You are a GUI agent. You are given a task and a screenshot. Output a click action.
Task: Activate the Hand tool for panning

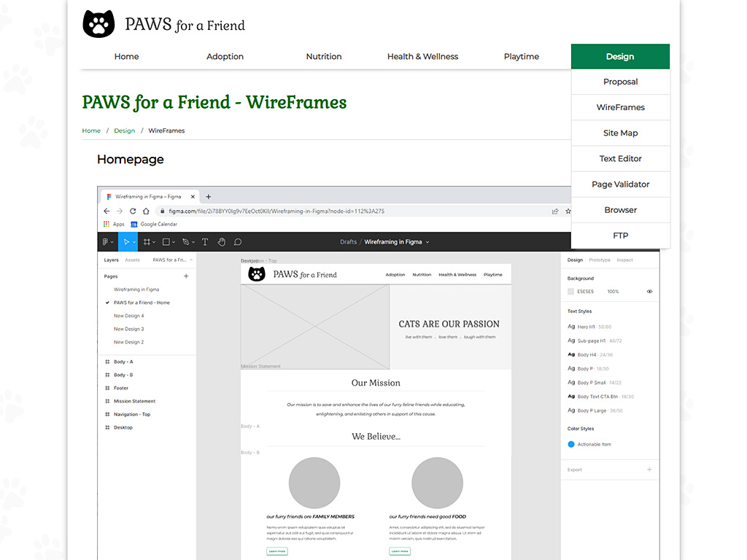click(221, 241)
